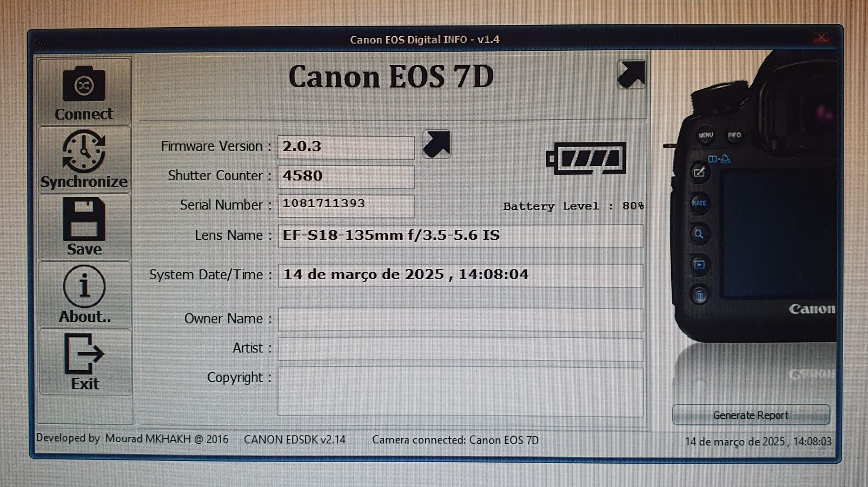Viewport: 868px width, 487px height.
Task: Click the System Date/Time field
Action: pyautogui.click(x=461, y=275)
